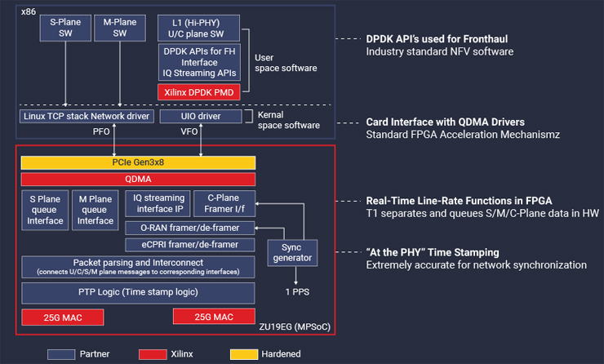Click the Partner legend swatch
Image resolution: width=604 pixels, height=364 pixels.
[62, 353]
